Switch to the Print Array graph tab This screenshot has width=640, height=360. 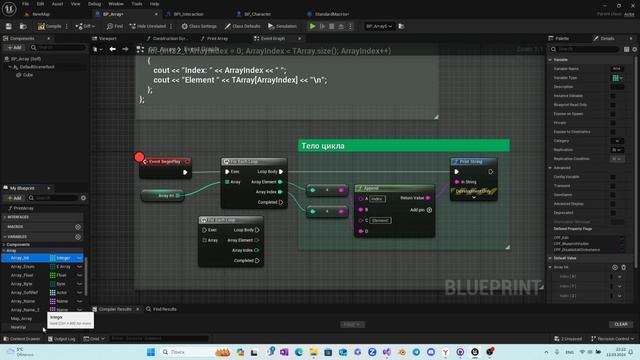click(217, 38)
